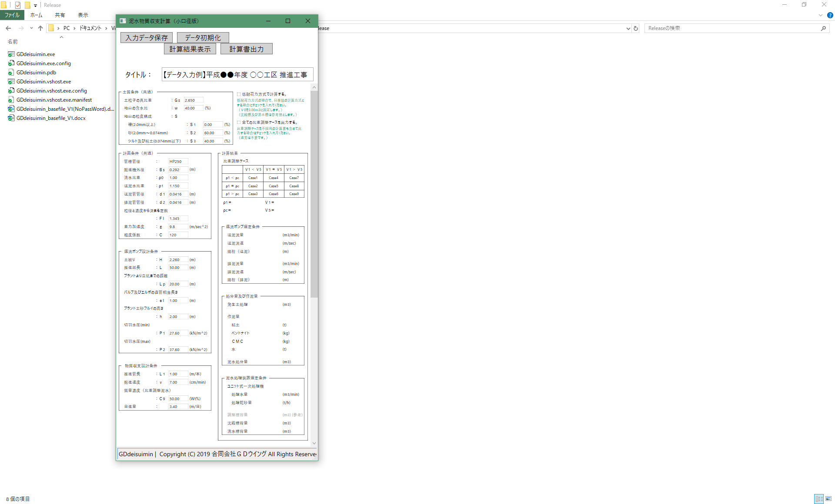The image size is (835, 504).
Task: Expand the address bar history dropdown
Action: coord(628,28)
